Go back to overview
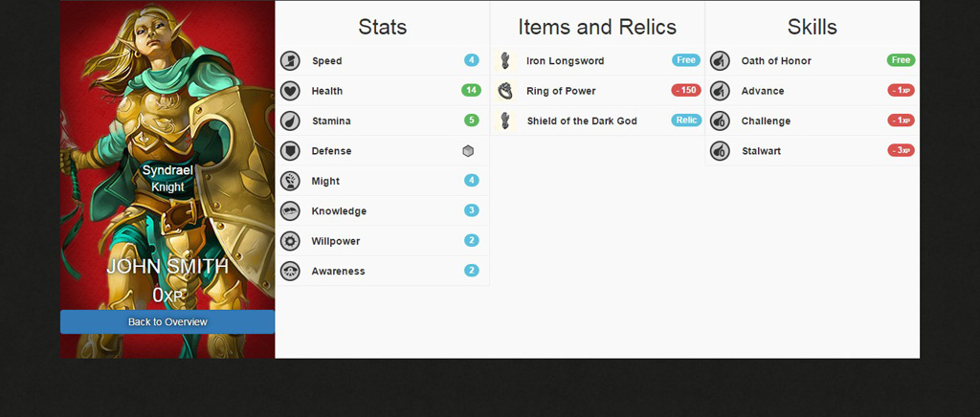 (x=167, y=322)
